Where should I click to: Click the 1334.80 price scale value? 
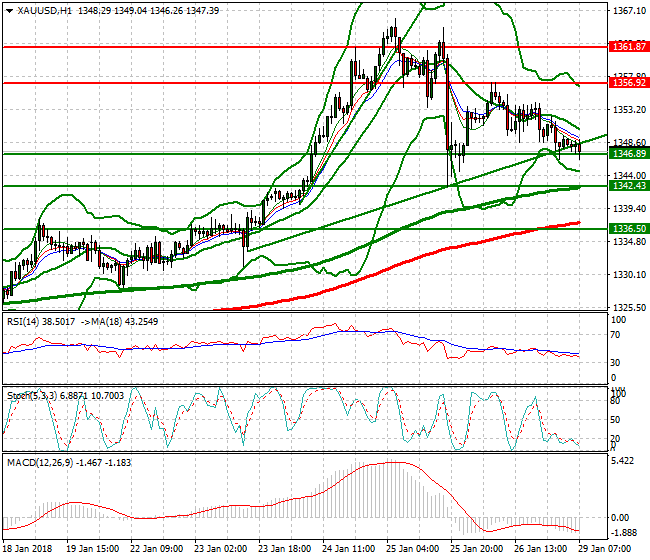pyautogui.click(x=629, y=241)
